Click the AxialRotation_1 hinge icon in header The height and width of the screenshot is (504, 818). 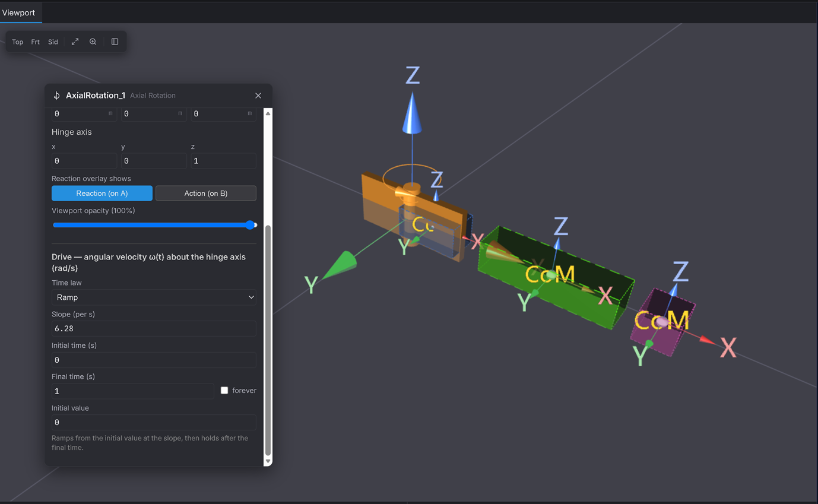57,96
